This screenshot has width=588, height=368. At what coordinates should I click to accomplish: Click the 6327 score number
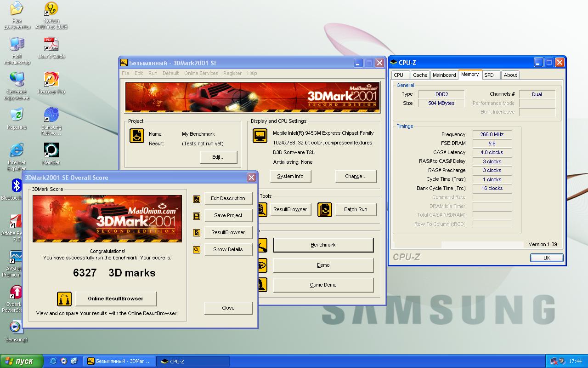(85, 273)
